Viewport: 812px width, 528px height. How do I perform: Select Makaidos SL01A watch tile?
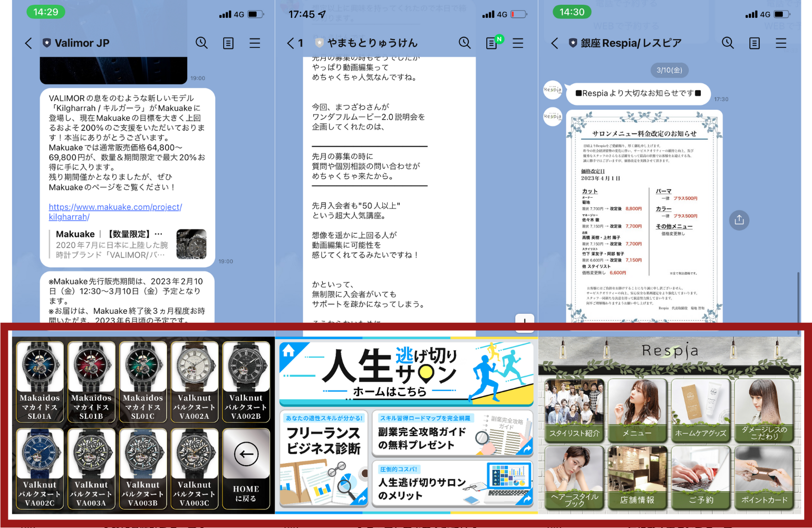point(40,381)
